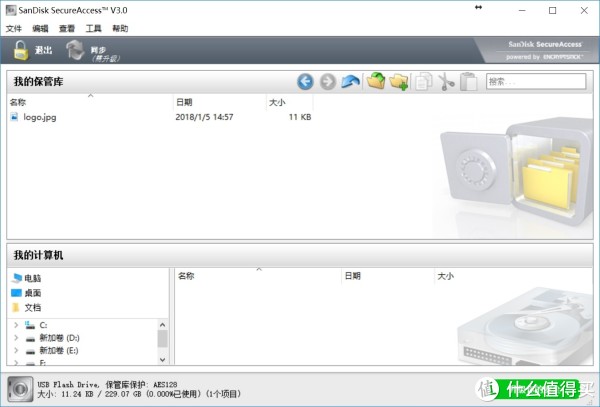Click the drive tree scrollbar thumb
Image resolution: width=600 pixels, height=407 pixels.
[162, 338]
